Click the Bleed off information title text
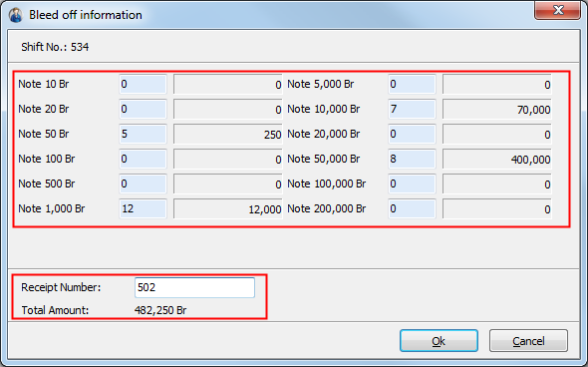Screen dimensions: 588x367 [x=86, y=15]
